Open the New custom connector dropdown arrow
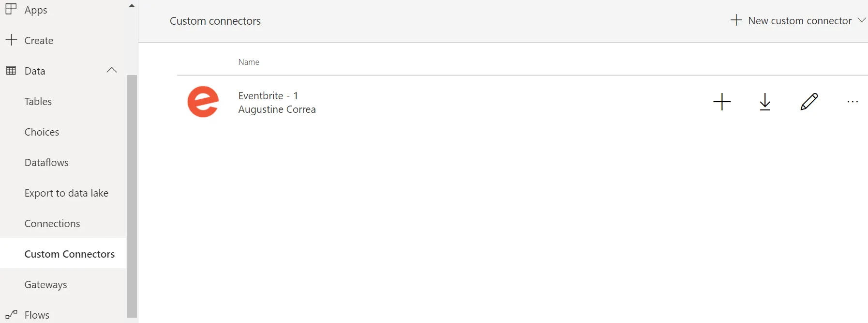868x323 pixels. pos(861,20)
